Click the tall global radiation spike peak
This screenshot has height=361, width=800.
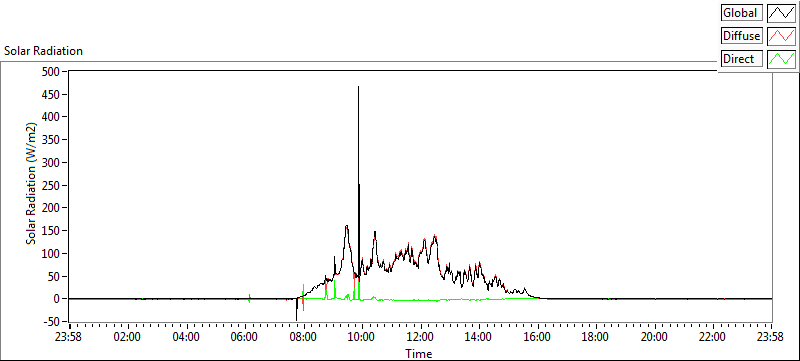click(358, 87)
